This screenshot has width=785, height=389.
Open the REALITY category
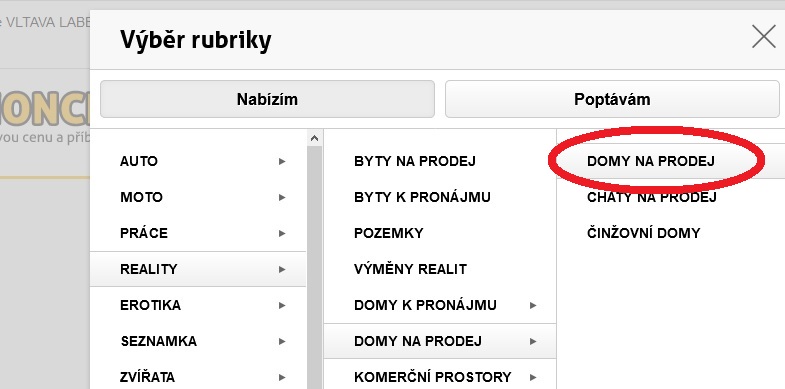pos(198,269)
